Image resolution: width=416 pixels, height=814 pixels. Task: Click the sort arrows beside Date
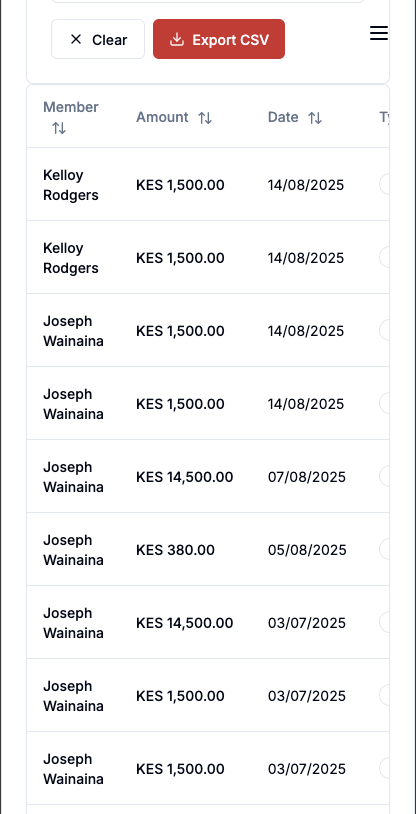click(315, 118)
